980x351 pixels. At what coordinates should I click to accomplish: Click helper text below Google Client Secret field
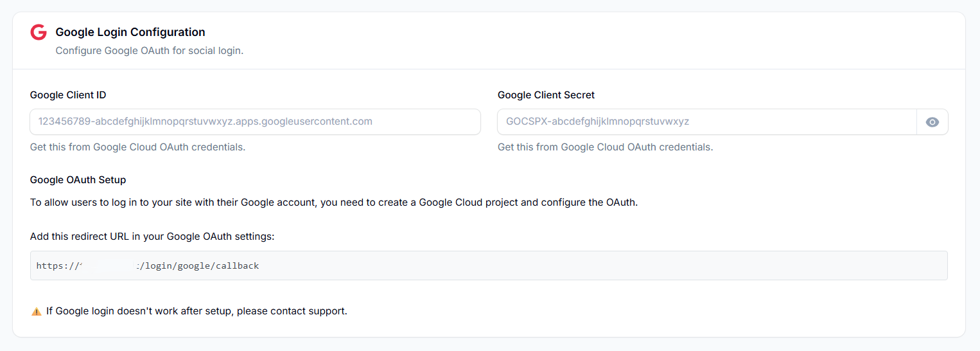click(x=605, y=147)
